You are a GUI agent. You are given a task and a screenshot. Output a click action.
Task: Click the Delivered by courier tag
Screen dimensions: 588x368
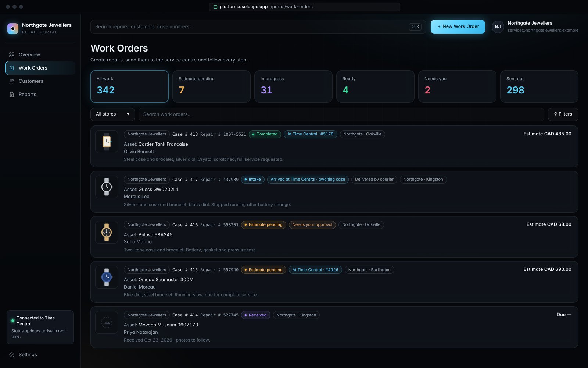tap(374, 180)
